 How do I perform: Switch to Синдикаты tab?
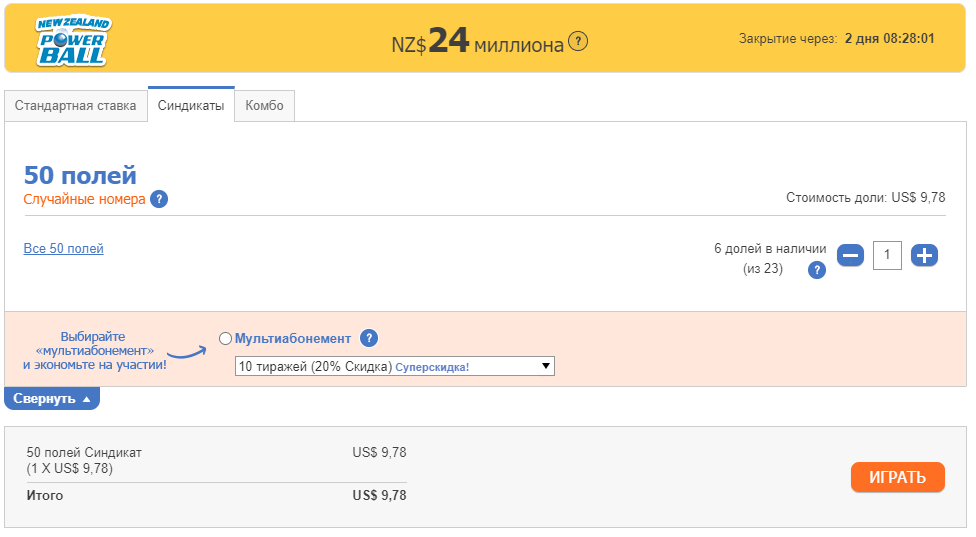pyautogui.click(x=191, y=105)
